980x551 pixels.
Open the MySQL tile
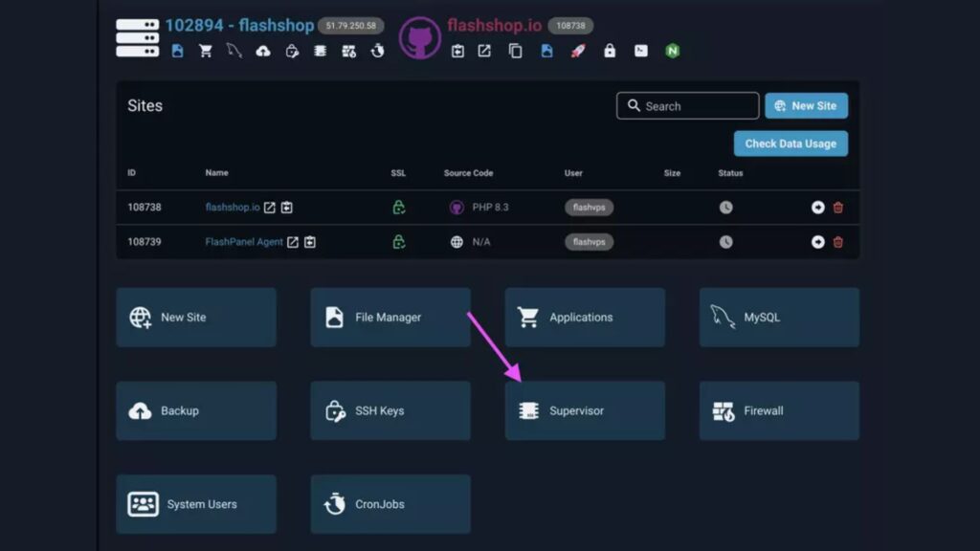click(x=779, y=318)
